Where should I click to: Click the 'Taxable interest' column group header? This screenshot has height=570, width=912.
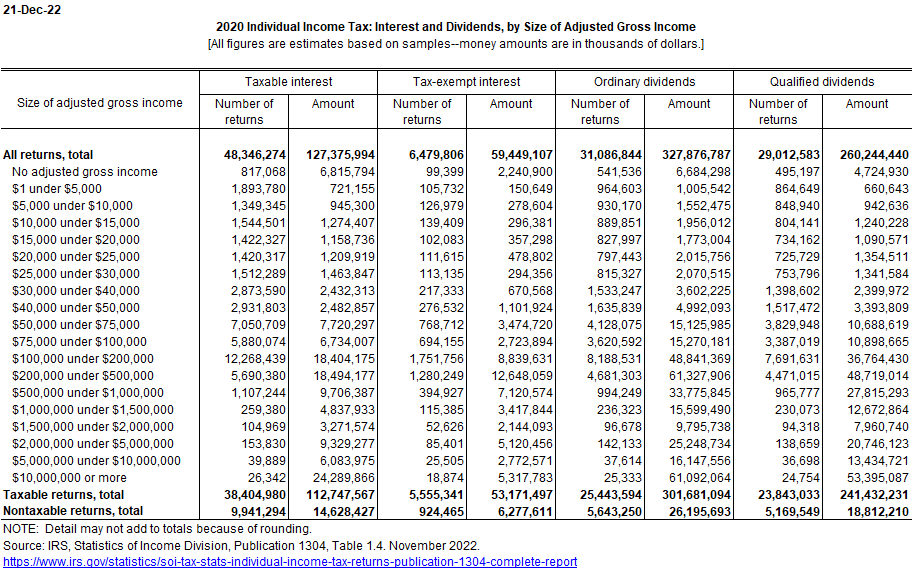click(x=289, y=82)
